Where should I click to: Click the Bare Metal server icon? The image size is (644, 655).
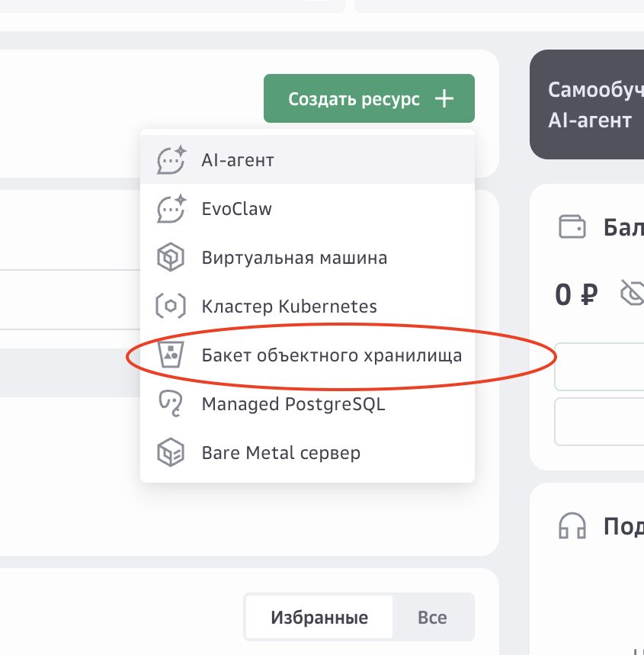click(171, 452)
